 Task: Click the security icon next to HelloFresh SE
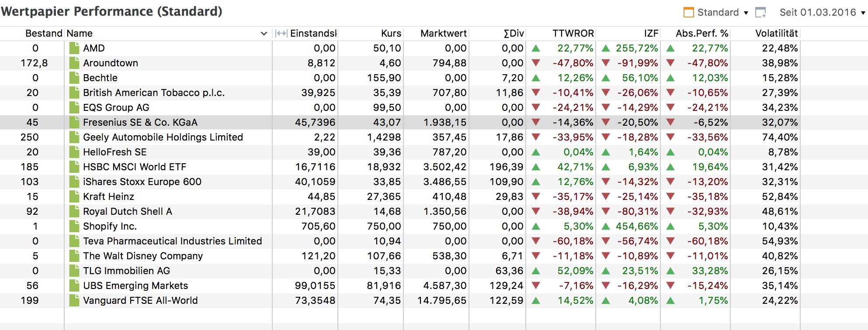(74, 152)
